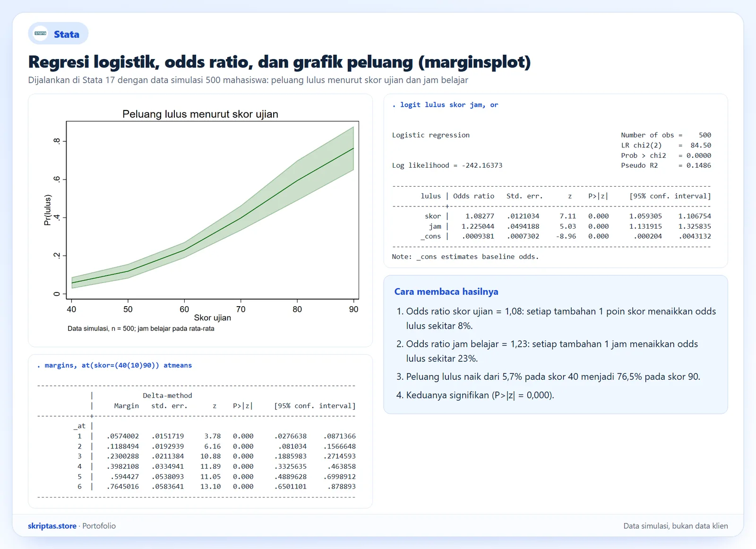Click the 'Odds ratio' column header
The image size is (756, 549).
pyautogui.click(x=473, y=196)
